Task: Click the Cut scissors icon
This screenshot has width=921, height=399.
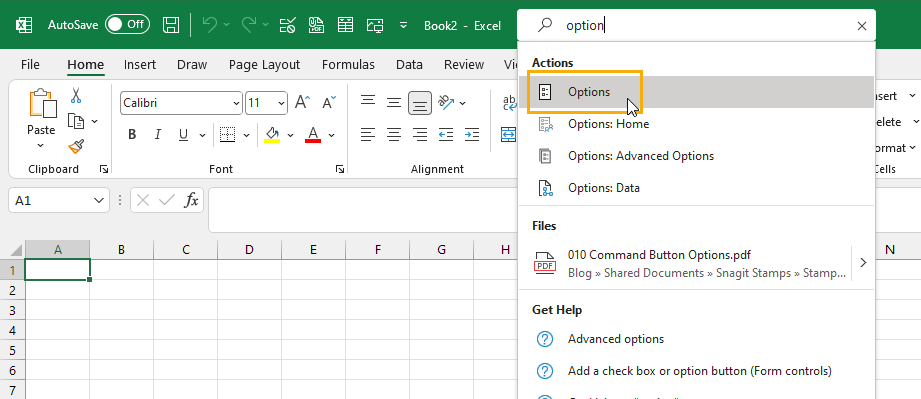Action: point(76,95)
